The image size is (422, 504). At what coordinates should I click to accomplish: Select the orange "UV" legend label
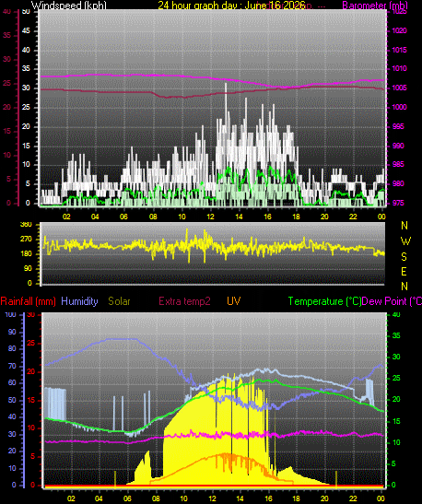234,301
